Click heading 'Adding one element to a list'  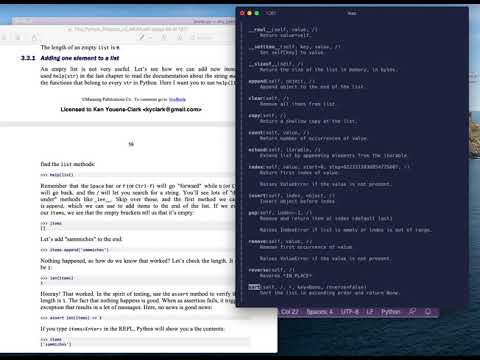coord(80,58)
